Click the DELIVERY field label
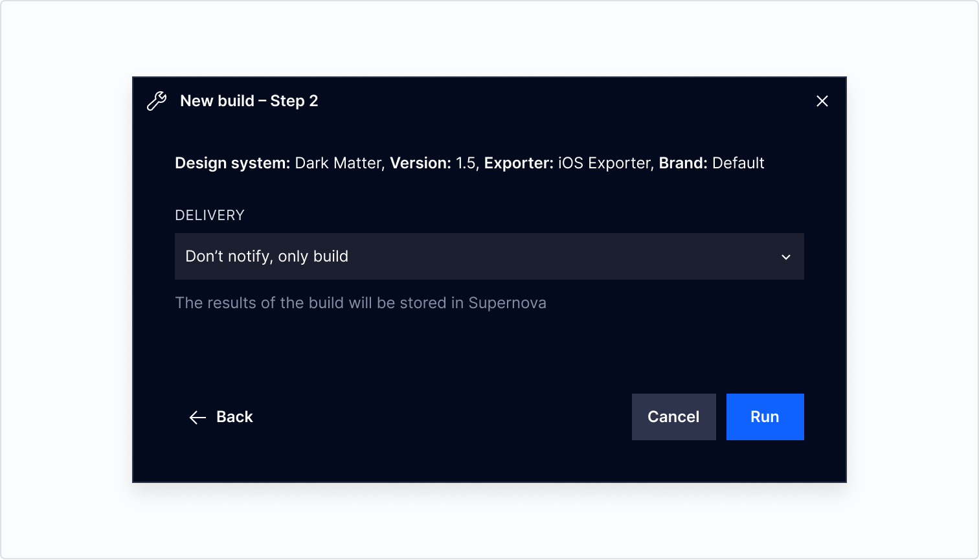979x560 pixels. 210,216
